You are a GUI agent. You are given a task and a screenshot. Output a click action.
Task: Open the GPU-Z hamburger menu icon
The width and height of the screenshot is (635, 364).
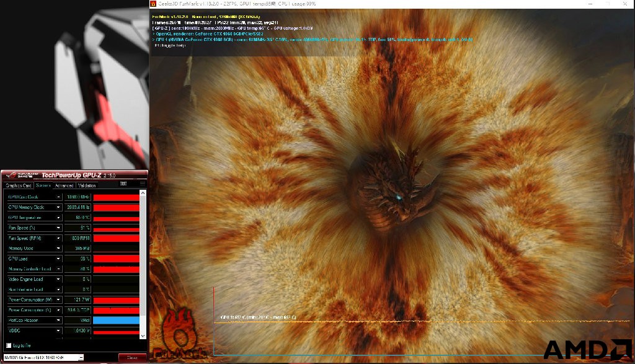click(142, 184)
